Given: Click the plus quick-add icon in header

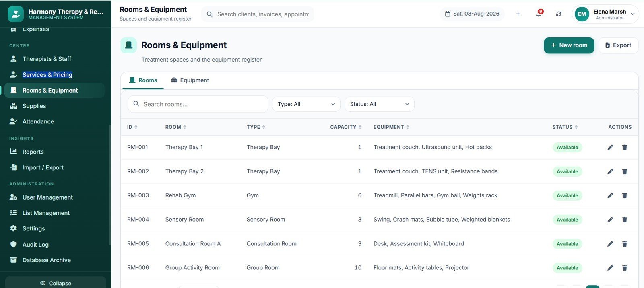Looking at the screenshot, I should [x=518, y=14].
